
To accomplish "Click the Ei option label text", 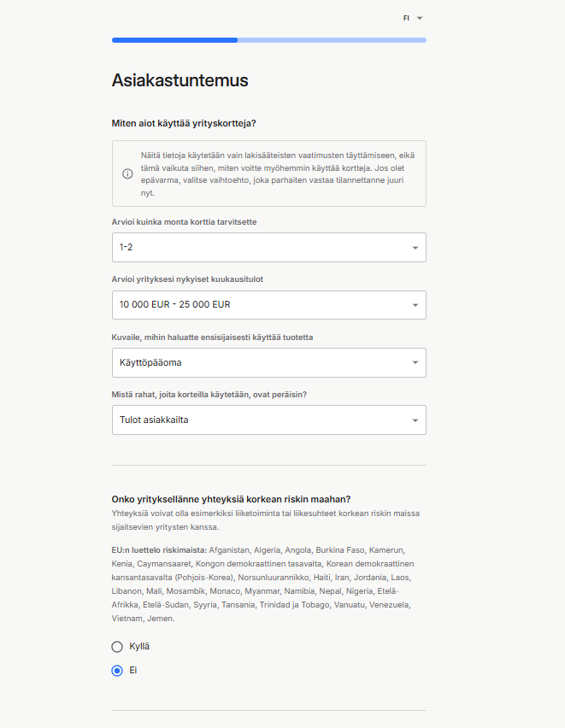I will pyautogui.click(x=133, y=671).
